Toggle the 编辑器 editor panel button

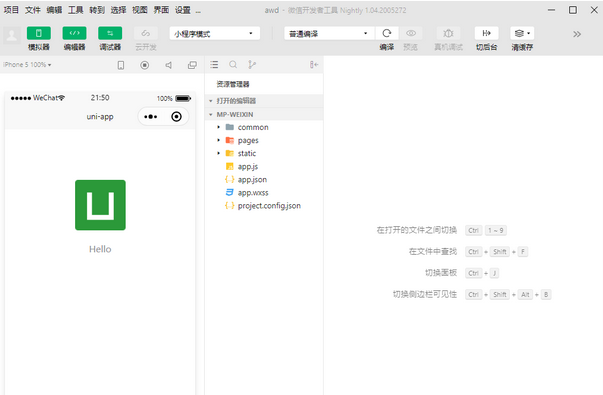pos(74,33)
